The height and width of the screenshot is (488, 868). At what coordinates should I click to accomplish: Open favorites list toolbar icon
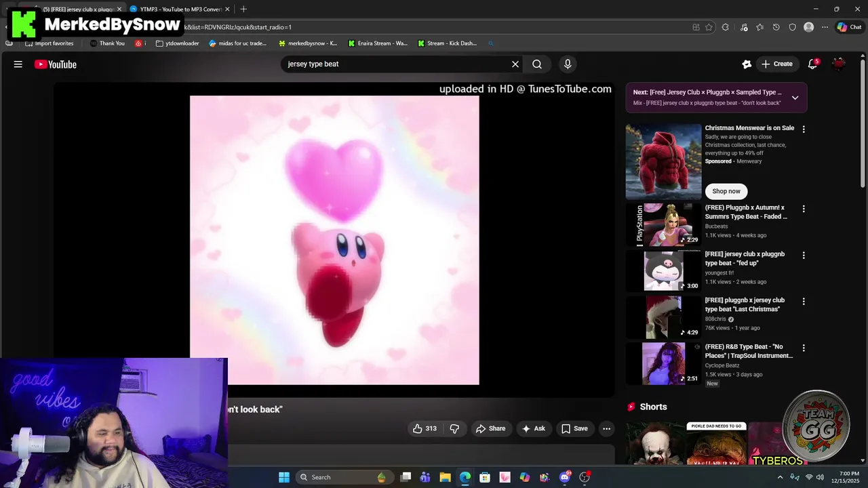759,27
